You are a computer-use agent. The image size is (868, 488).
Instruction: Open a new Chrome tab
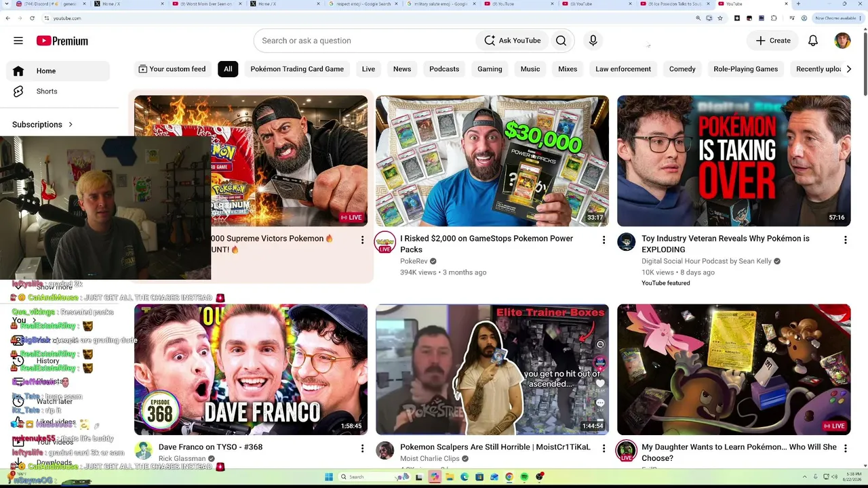(x=798, y=4)
